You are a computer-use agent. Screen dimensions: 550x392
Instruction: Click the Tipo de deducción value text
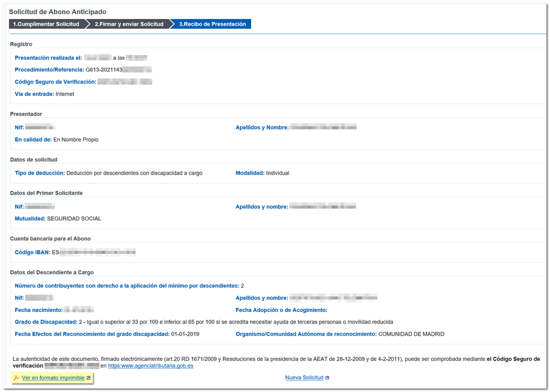coord(134,173)
